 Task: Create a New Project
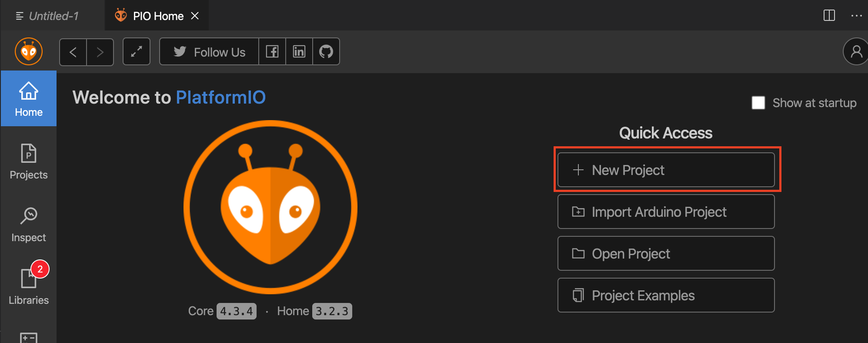(666, 170)
